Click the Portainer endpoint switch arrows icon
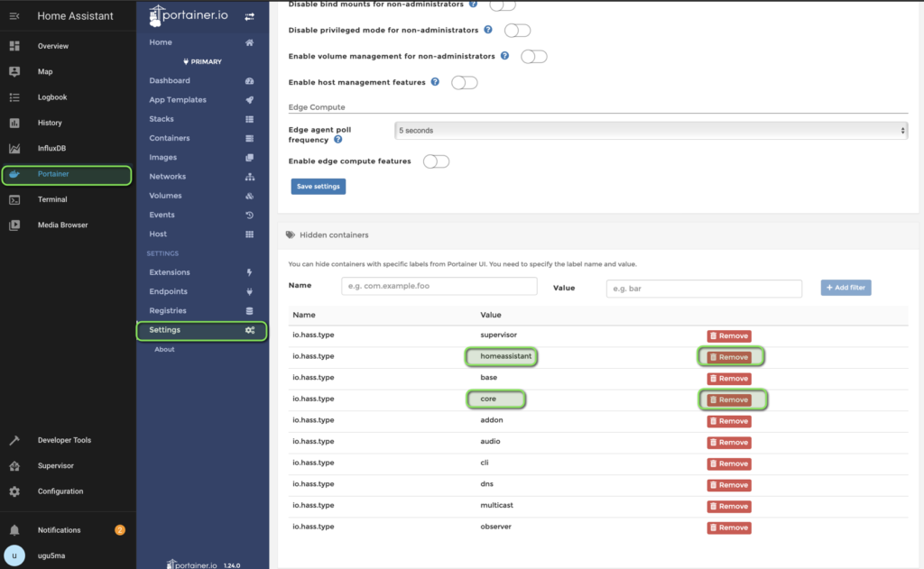Viewport: 924px width, 569px height. [x=249, y=16]
